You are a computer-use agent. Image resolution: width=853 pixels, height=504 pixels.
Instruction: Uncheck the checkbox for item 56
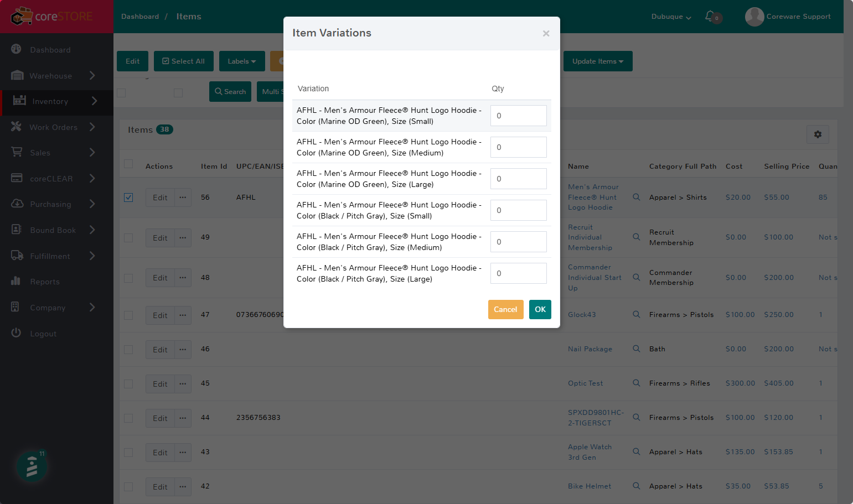128,198
